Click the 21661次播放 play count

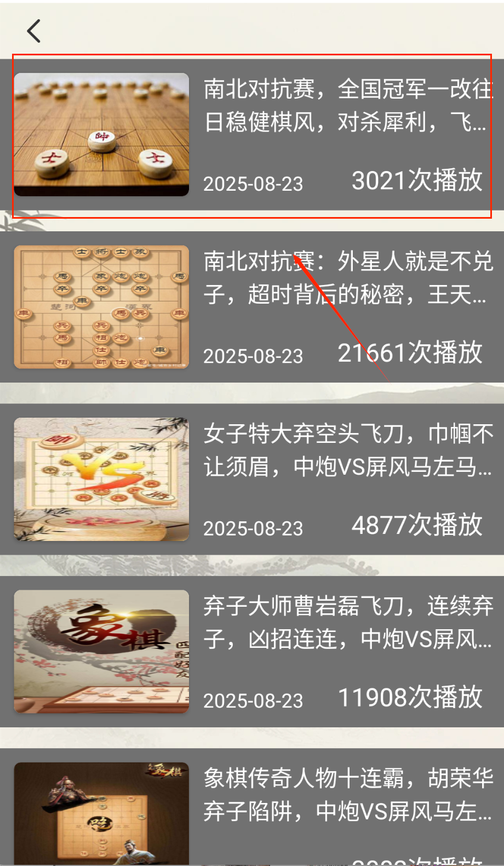coord(410,353)
